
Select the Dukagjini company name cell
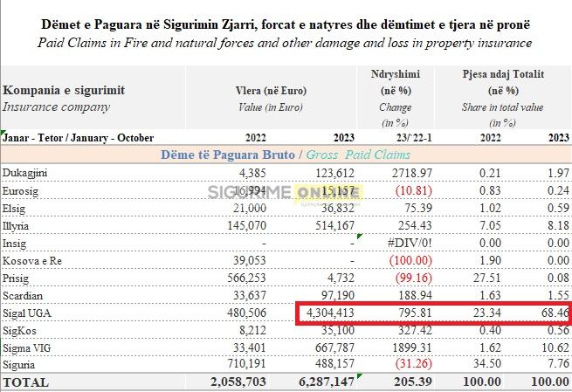pyautogui.click(x=26, y=173)
